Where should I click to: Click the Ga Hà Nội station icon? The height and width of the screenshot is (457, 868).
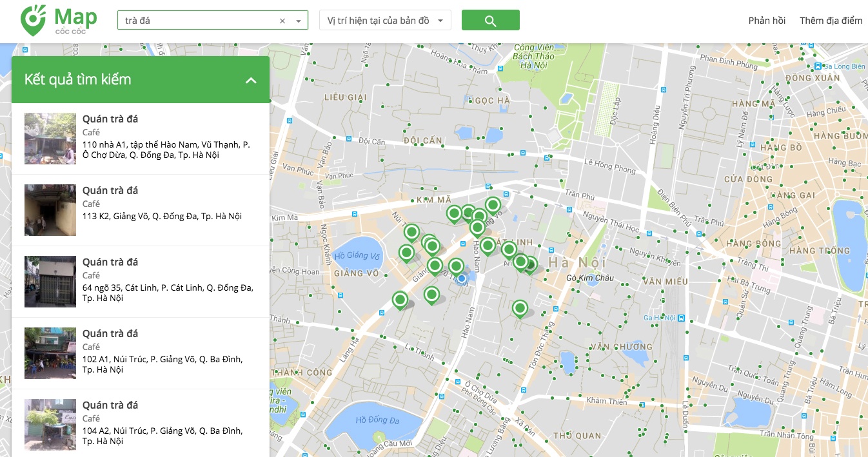point(681,318)
